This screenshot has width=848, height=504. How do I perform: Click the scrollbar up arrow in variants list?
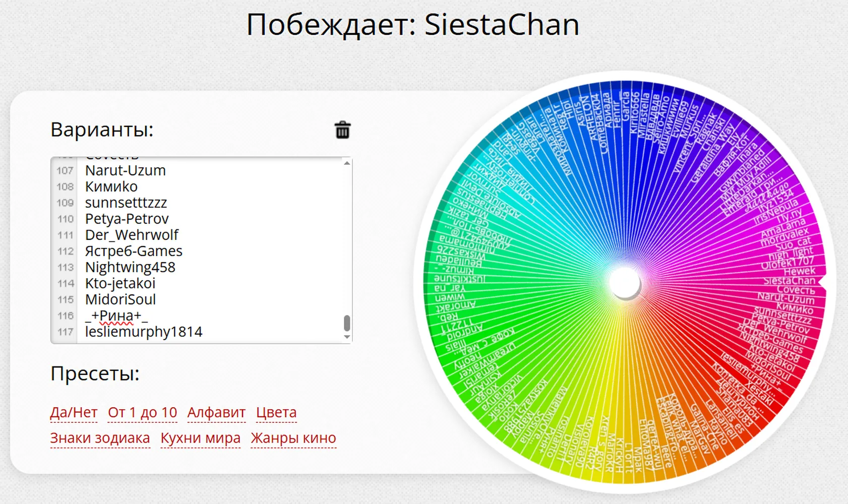pyautogui.click(x=347, y=163)
